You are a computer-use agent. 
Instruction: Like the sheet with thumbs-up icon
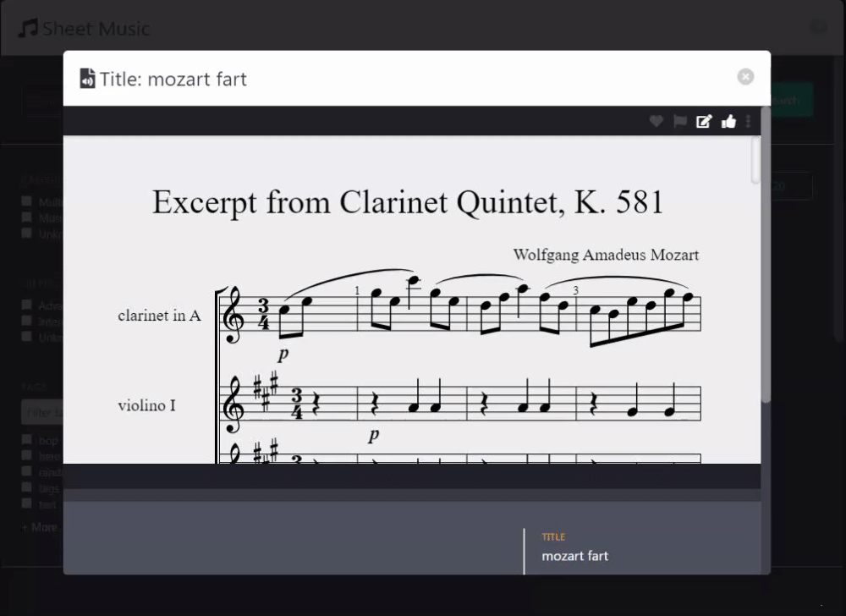[x=728, y=121]
